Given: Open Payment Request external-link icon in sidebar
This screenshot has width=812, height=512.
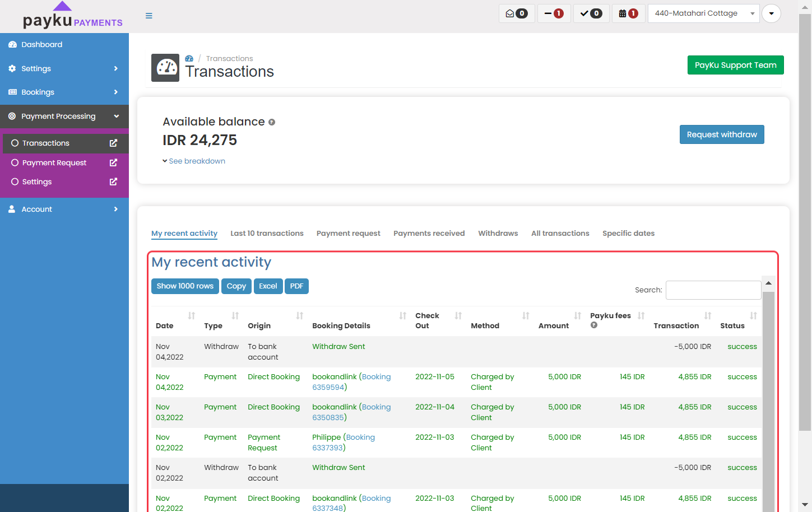Looking at the screenshot, I should tap(113, 162).
